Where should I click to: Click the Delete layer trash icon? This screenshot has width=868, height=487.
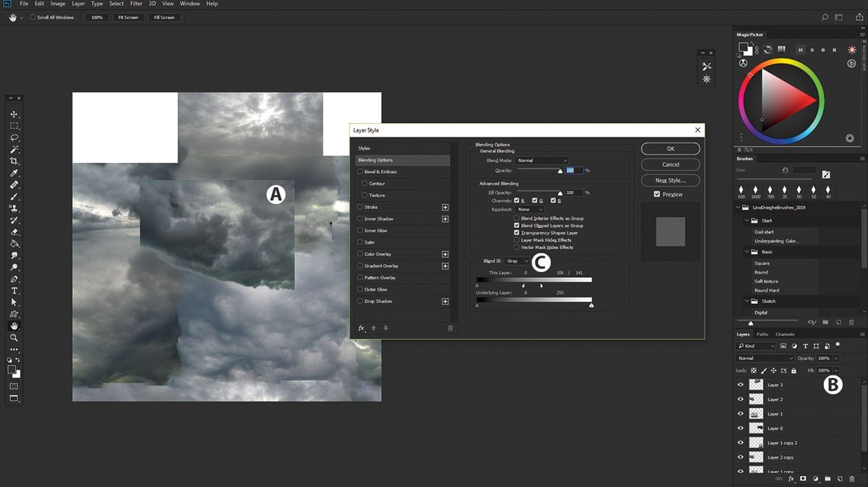click(x=851, y=478)
